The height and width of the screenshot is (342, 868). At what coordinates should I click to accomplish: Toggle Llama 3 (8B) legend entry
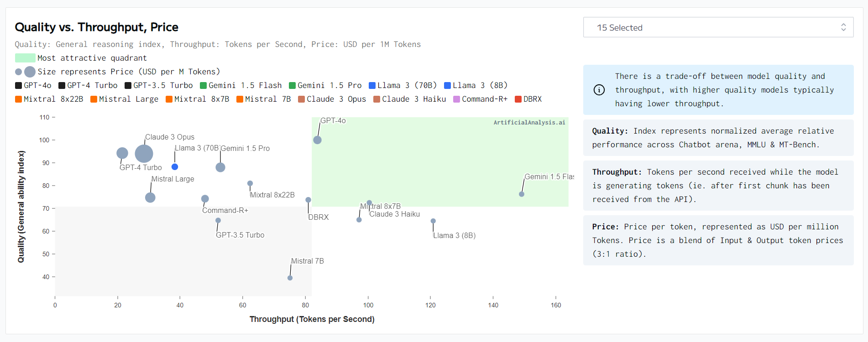click(476, 85)
